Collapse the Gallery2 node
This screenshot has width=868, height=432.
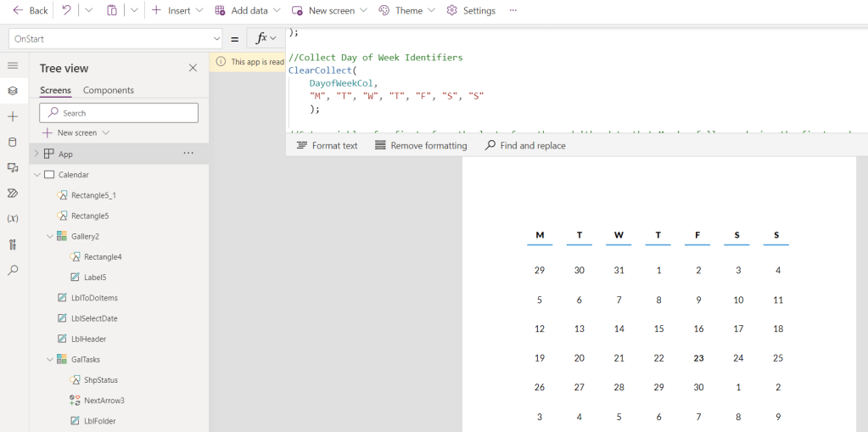pos(50,236)
